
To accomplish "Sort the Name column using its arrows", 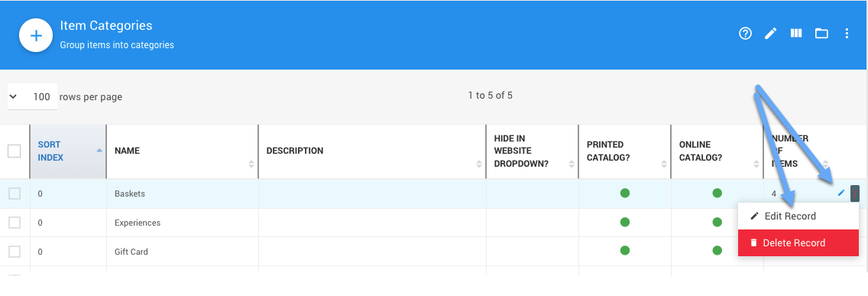I will 251,164.
